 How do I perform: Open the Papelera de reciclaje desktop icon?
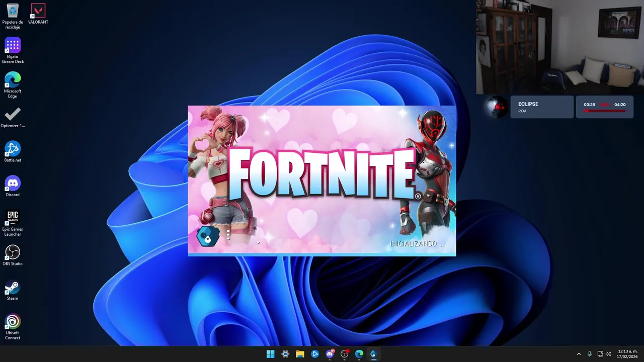13,16
